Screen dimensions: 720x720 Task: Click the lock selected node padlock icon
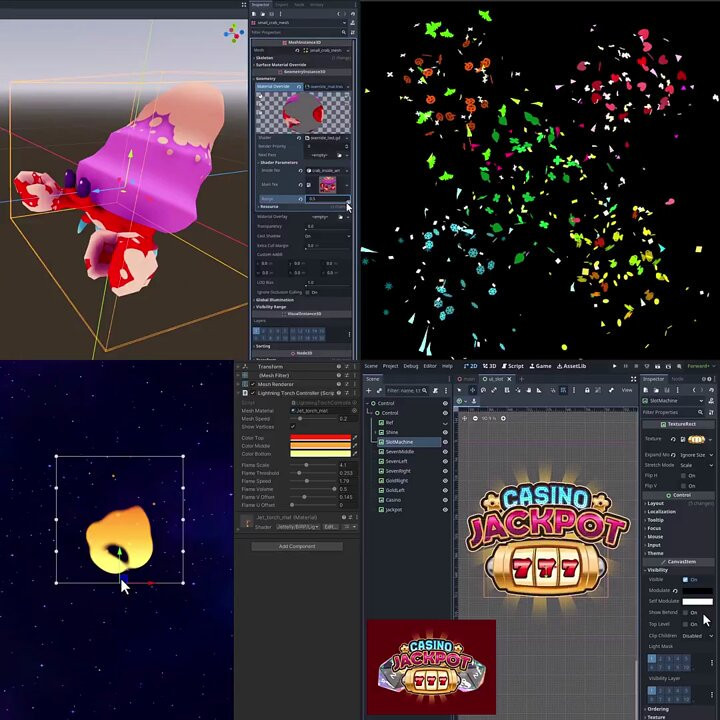[x=587, y=390]
